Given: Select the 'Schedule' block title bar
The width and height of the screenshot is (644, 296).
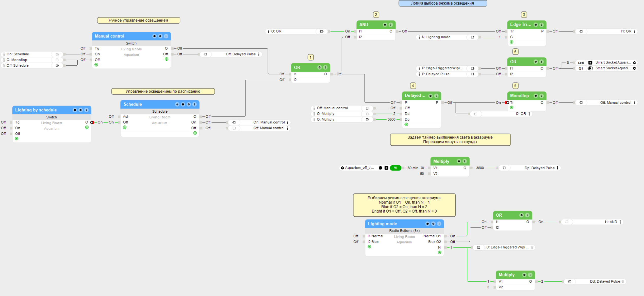Looking at the screenshot, I should tap(160, 104).
